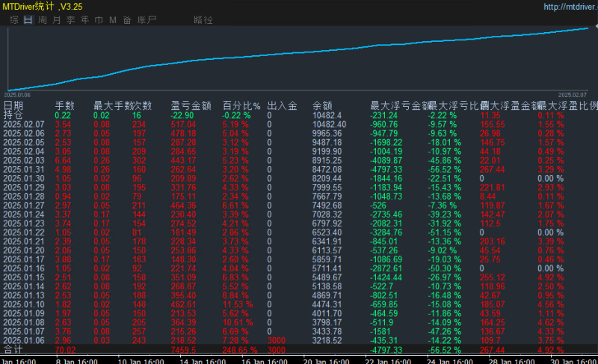This screenshot has height=364, width=598.
Task: Click the 盈亏金额 profit column header
Action: [191, 105]
